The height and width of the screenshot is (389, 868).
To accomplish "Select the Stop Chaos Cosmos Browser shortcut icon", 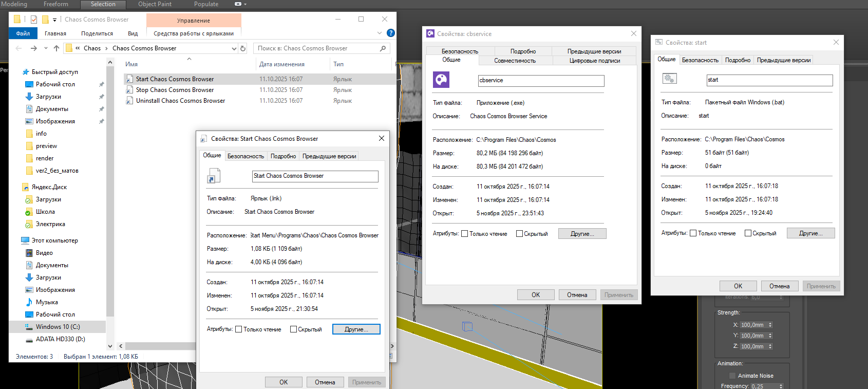I will click(x=130, y=90).
